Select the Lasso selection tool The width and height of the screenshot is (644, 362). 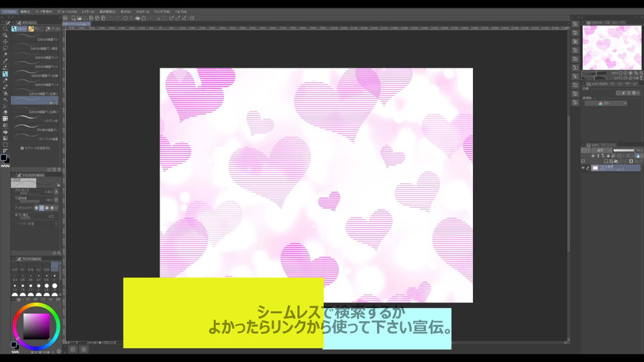(x=5, y=48)
